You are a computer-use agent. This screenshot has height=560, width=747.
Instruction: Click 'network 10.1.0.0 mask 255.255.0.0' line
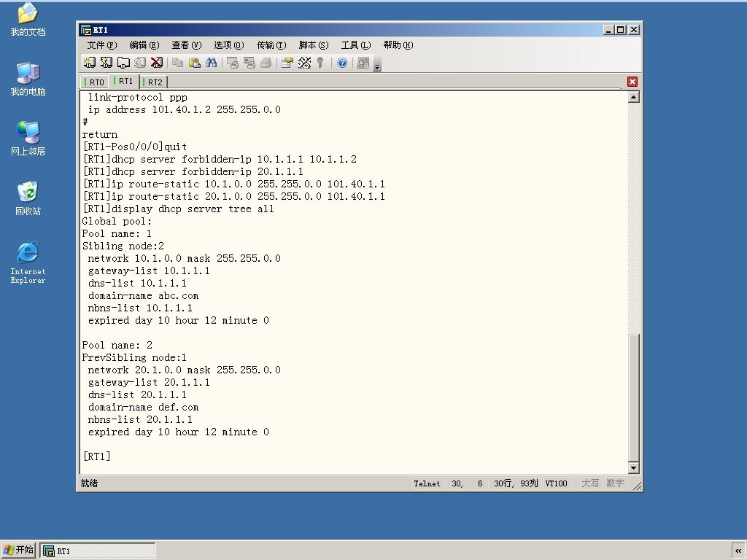pos(185,258)
